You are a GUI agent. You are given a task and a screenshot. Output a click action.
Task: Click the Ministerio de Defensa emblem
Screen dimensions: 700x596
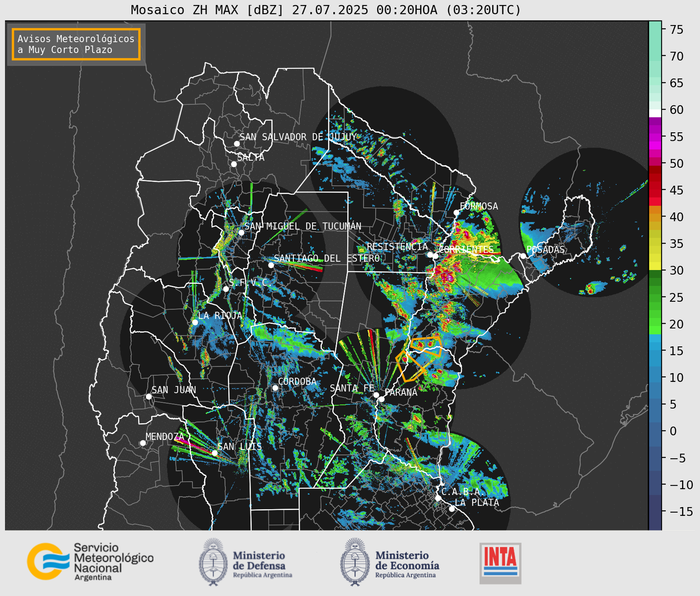[213, 562]
